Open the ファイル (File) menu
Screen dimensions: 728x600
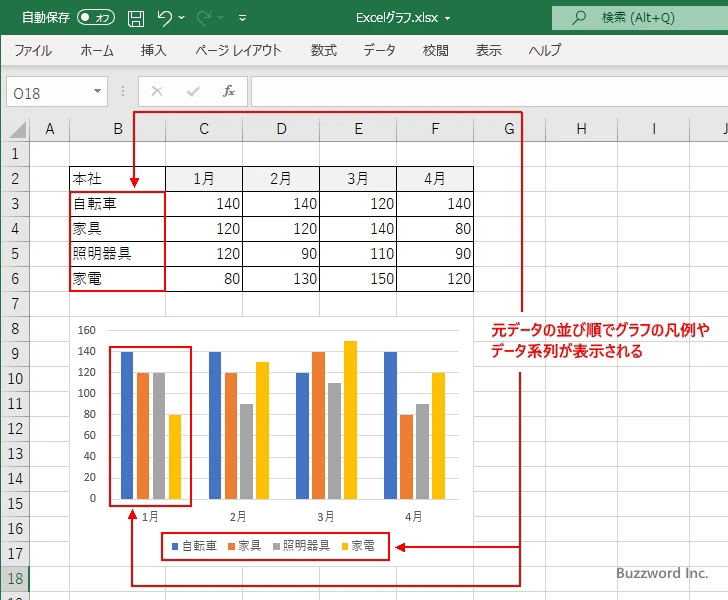[x=33, y=50]
